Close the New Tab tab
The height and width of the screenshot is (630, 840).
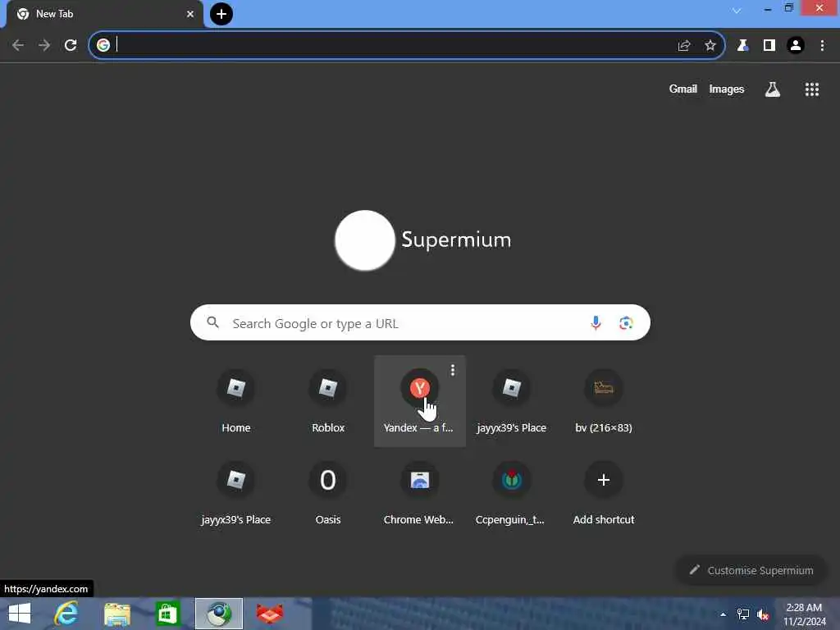[190, 14]
